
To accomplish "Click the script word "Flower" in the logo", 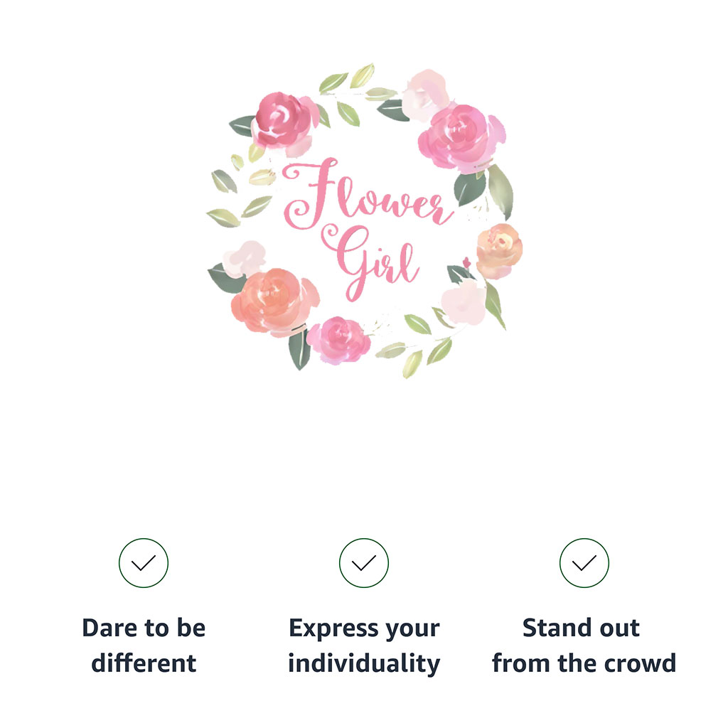I will pos(366,193).
